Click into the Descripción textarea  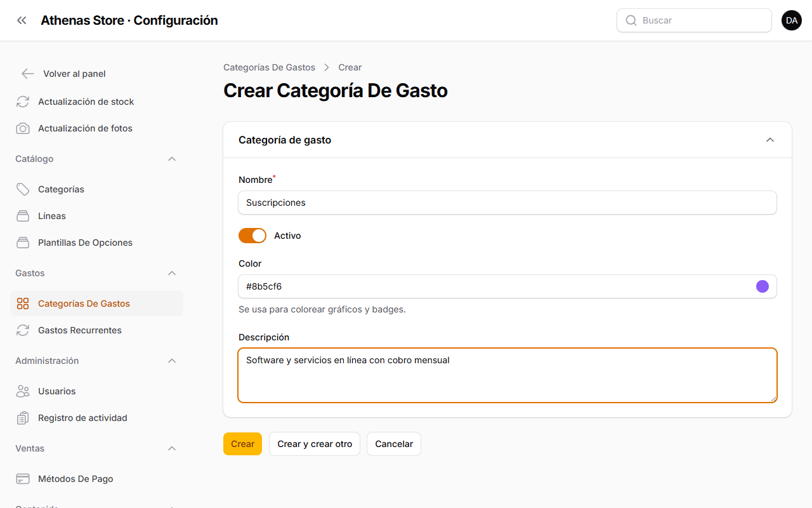507,375
